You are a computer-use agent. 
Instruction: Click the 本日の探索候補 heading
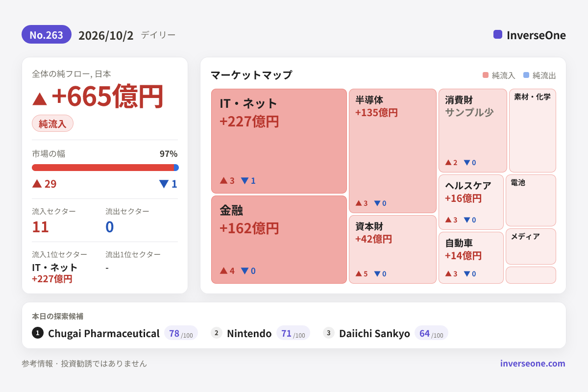pyautogui.click(x=57, y=317)
